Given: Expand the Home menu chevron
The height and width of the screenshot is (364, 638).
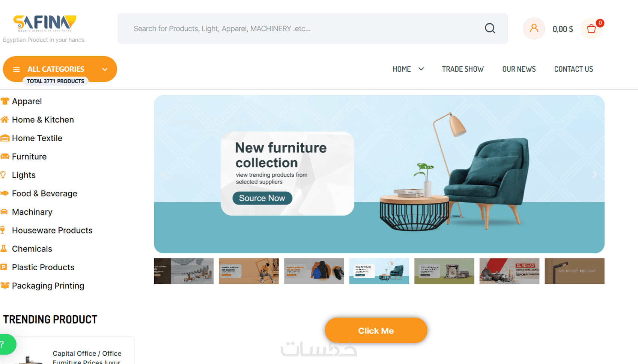Looking at the screenshot, I should point(421,69).
